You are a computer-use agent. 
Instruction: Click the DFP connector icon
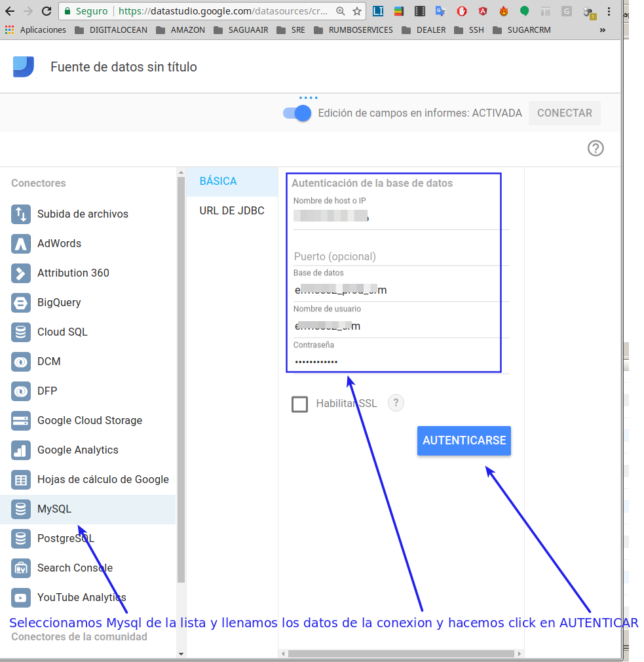pyautogui.click(x=21, y=391)
